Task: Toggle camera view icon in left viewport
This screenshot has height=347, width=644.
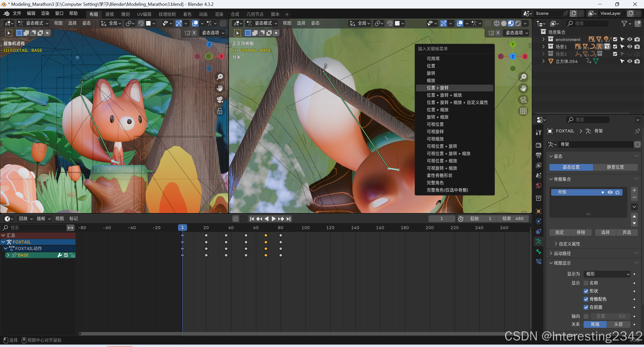Action: pyautogui.click(x=220, y=100)
